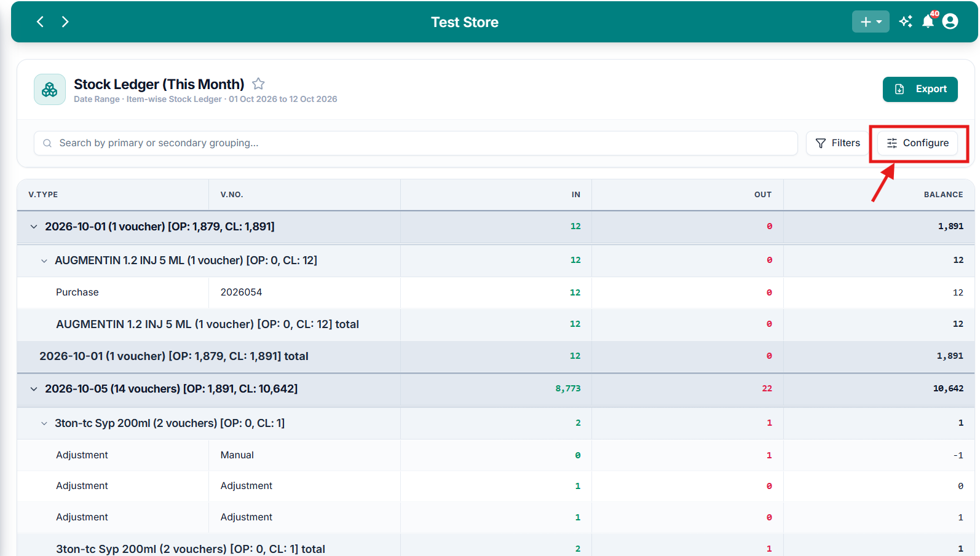This screenshot has height=556, width=980.
Task: Select the Purchase voucher row
Action: 496,292
